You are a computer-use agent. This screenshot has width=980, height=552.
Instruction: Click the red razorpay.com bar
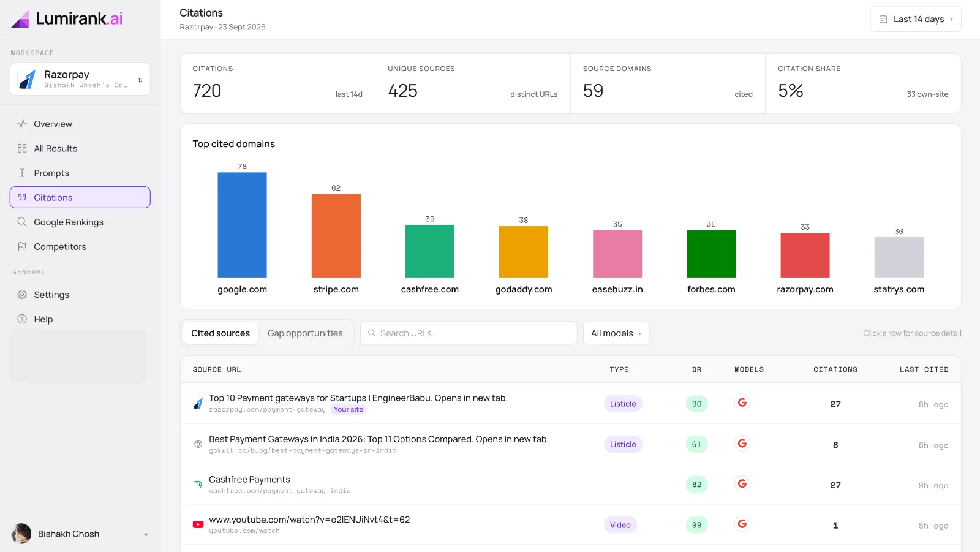805,255
